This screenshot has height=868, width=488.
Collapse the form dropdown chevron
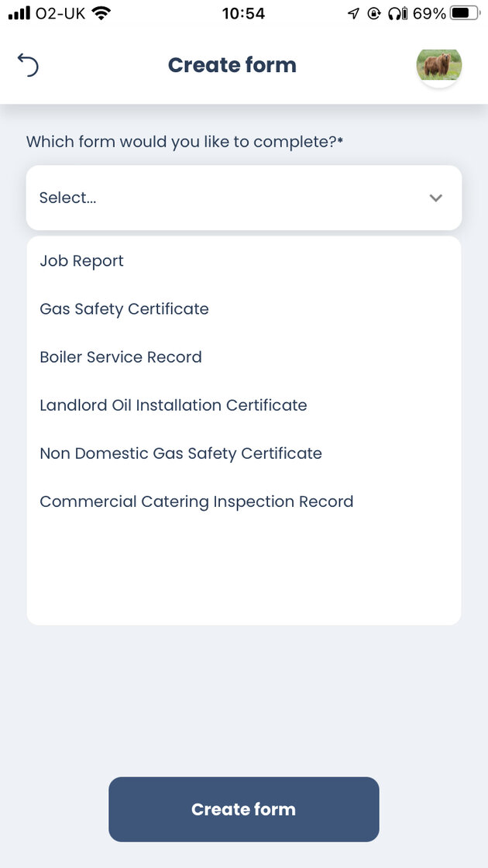436,198
